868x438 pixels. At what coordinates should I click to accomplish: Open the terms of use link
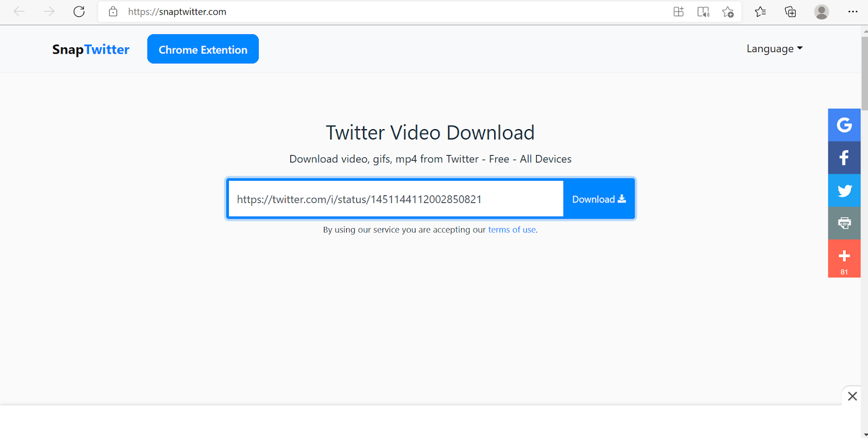click(x=512, y=230)
